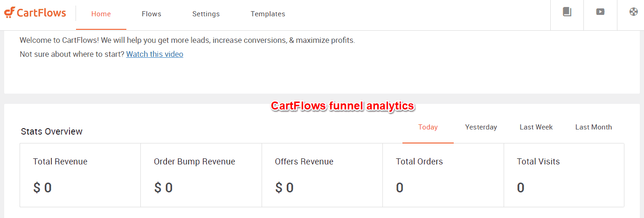The height and width of the screenshot is (218, 644).
Task: Click the Offers Revenue label
Action: [304, 162]
